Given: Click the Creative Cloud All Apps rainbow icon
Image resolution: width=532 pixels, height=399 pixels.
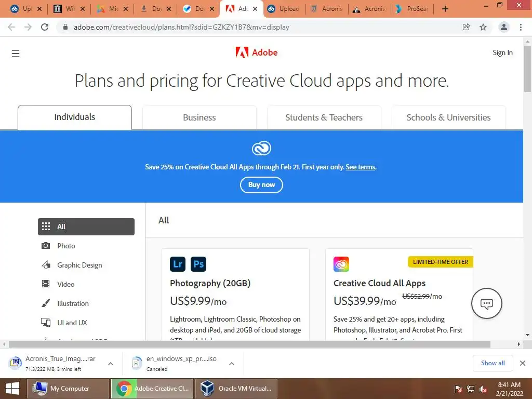Looking at the screenshot, I should point(341,264).
